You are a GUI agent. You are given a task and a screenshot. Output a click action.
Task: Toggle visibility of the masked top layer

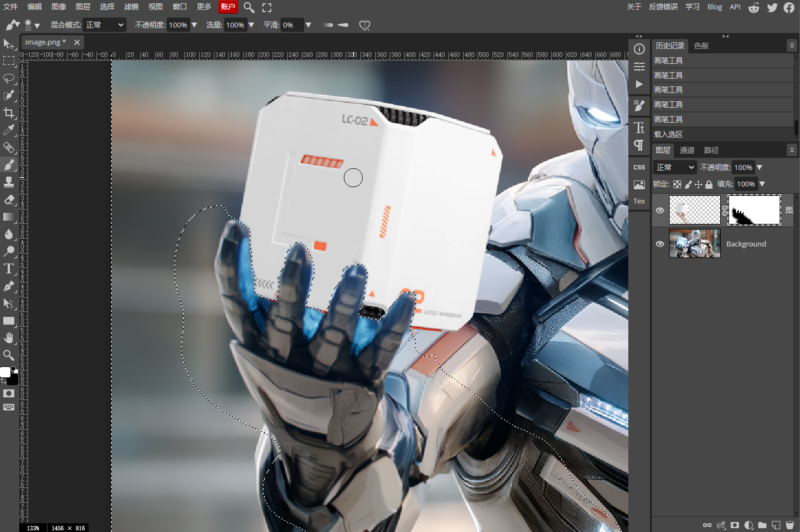tap(660, 210)
